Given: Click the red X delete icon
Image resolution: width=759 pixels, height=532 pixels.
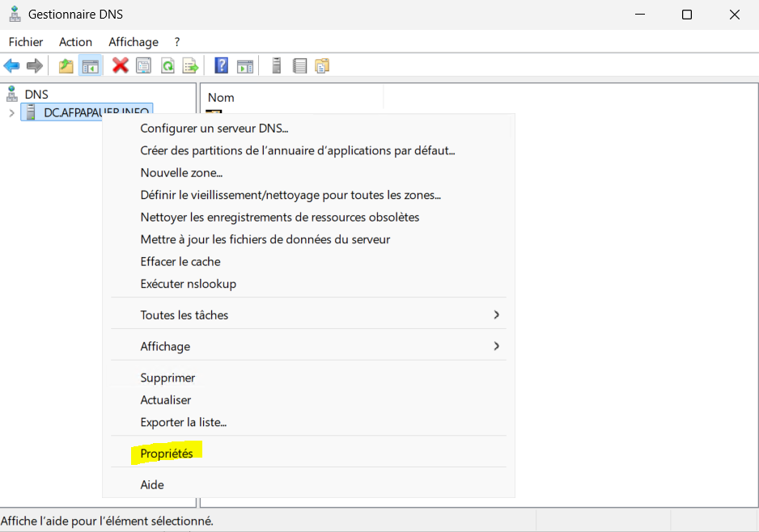Looking at the screenshot, I should (121, 66).
